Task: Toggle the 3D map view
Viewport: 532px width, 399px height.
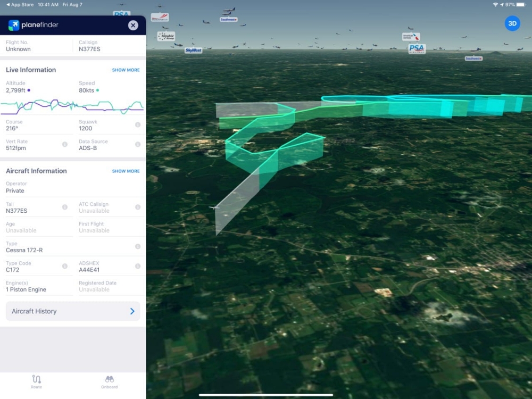Action: pos(512,23)
